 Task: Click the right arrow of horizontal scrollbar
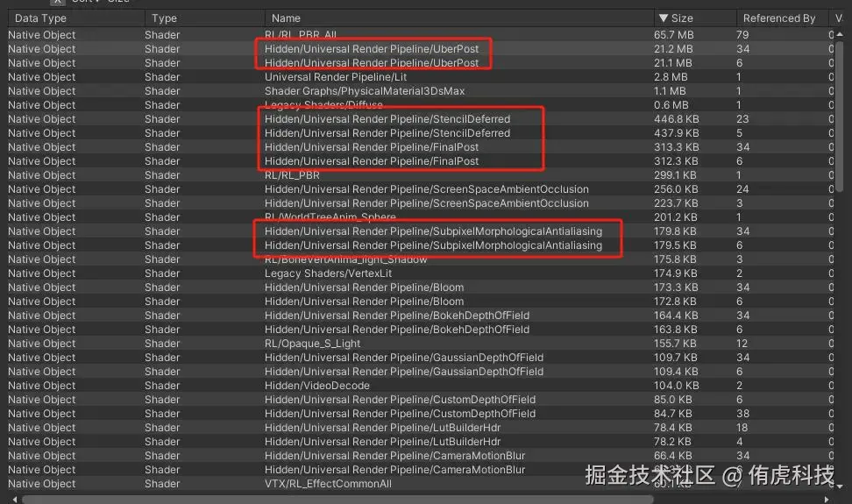(827, 499)
